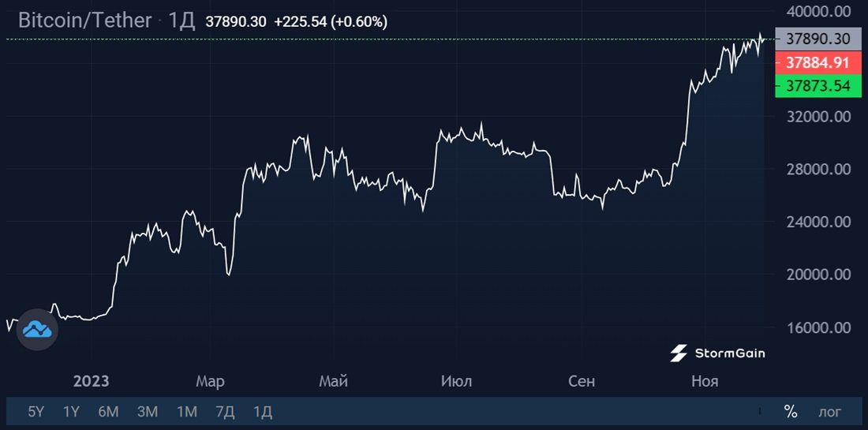Switch to the 3M range
The width and height of the screenshot is (868, 430).
pos(148,412)
